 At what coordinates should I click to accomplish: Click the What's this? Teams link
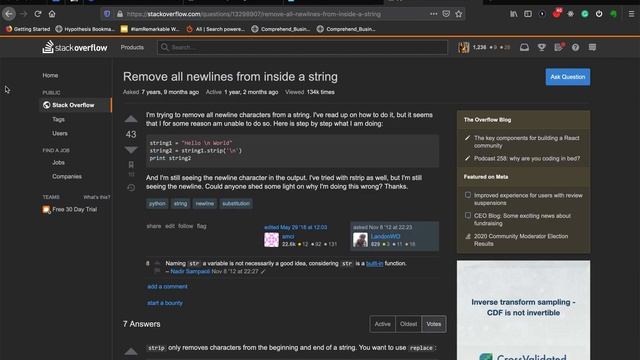[x=97, y=197]
